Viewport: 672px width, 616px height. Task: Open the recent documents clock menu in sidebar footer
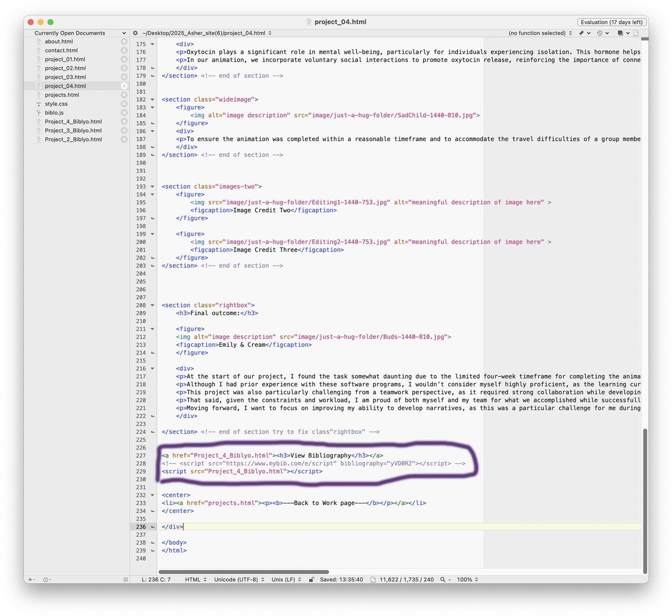click(47, 580)
